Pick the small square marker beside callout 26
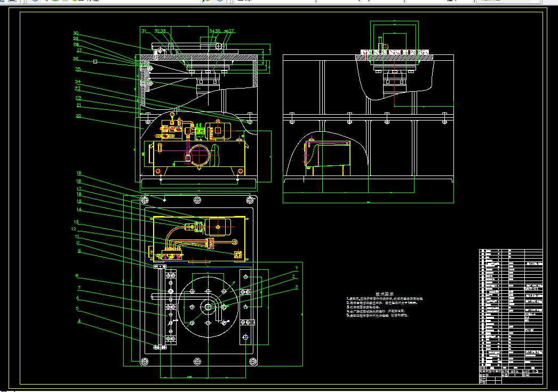The height and width of the screenshot is (392, 558). click(x=95, y=61)
